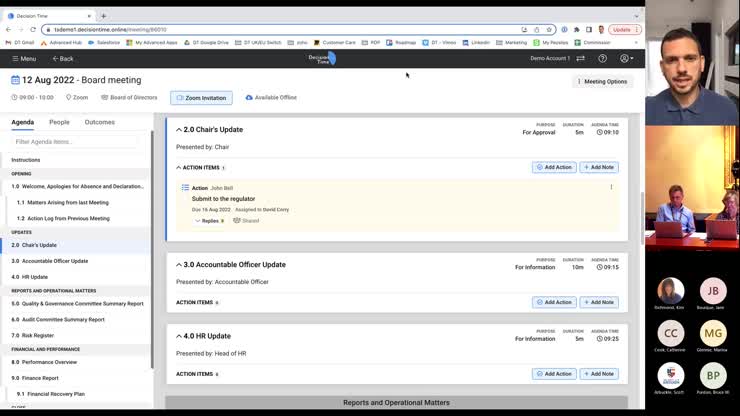The image size is (740, 416).
Task: Click the Back arrow in header
Action: coord(55,59)
